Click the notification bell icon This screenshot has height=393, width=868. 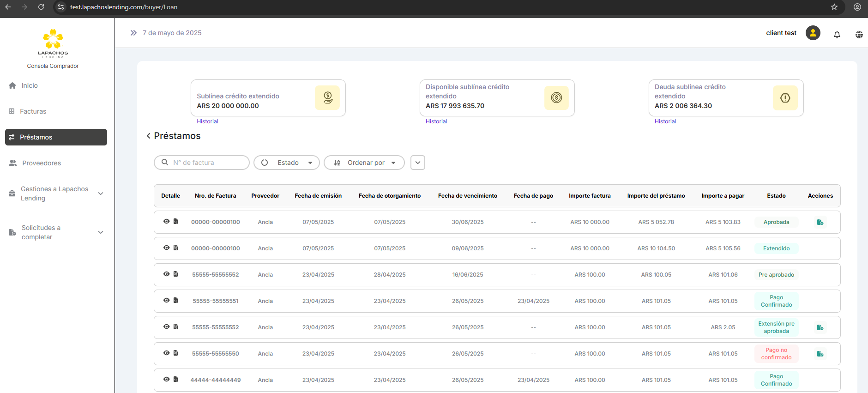[837, 35]
